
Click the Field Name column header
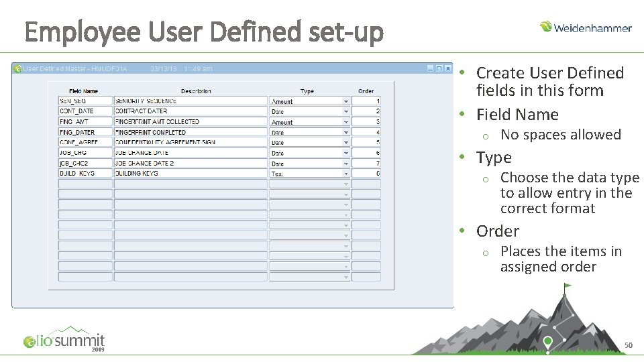point(83,91)
